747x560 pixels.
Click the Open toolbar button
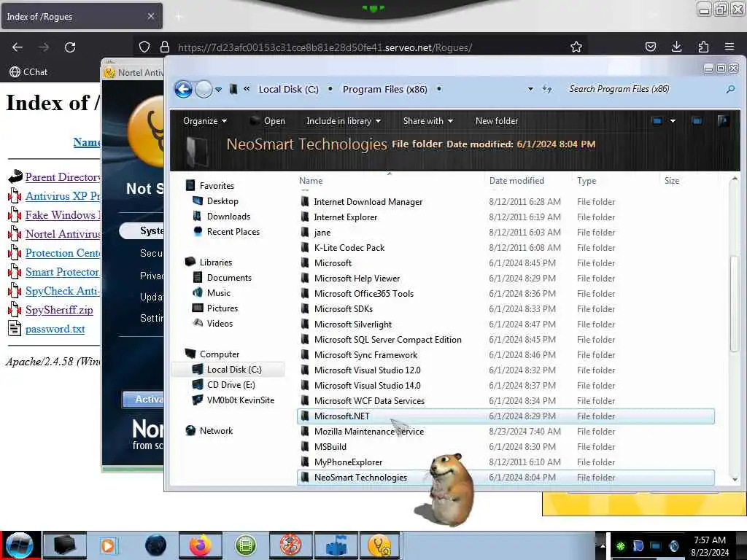coord(268,121)
